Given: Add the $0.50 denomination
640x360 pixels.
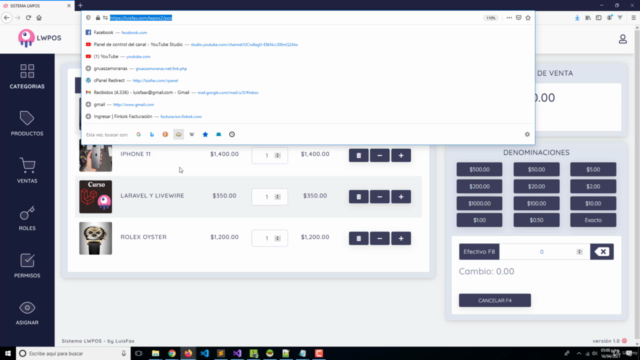Looking at the screenshot, I should [x=536, y=220].
